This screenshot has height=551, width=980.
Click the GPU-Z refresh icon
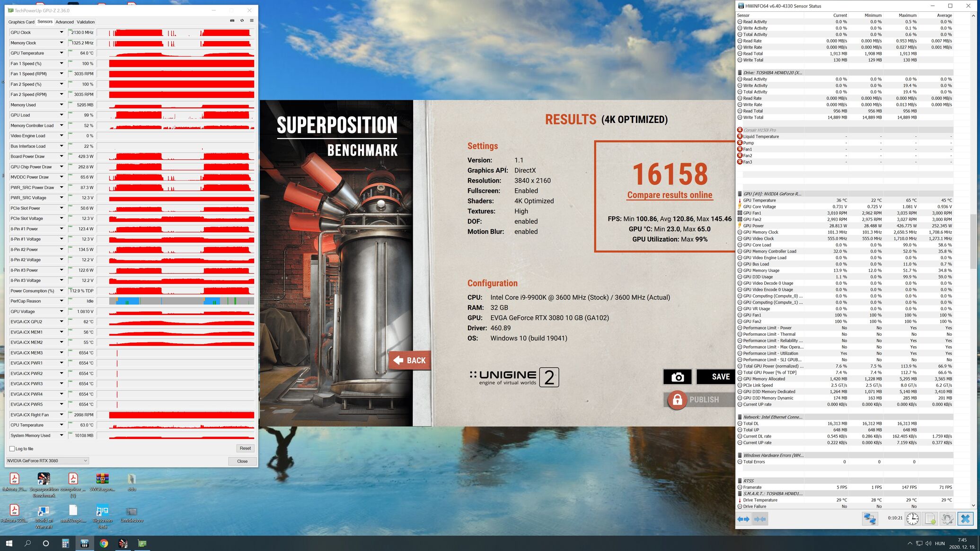click(242, 21)
